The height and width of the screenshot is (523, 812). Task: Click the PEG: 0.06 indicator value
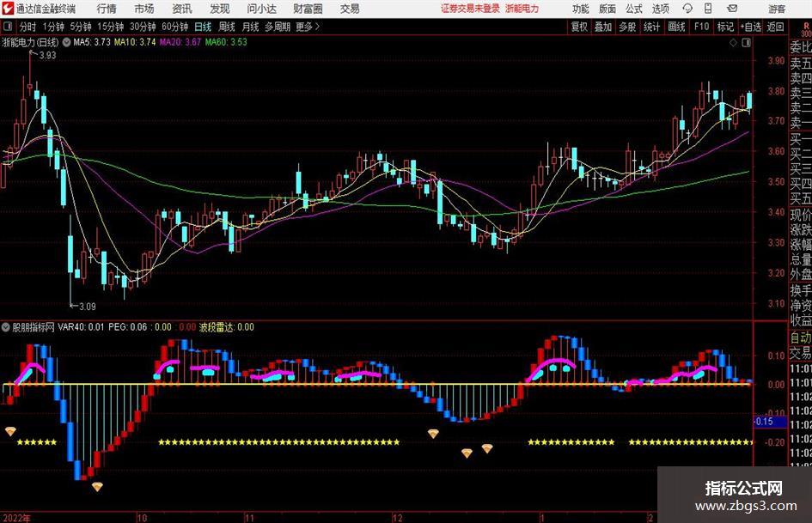tap(127, 327)
